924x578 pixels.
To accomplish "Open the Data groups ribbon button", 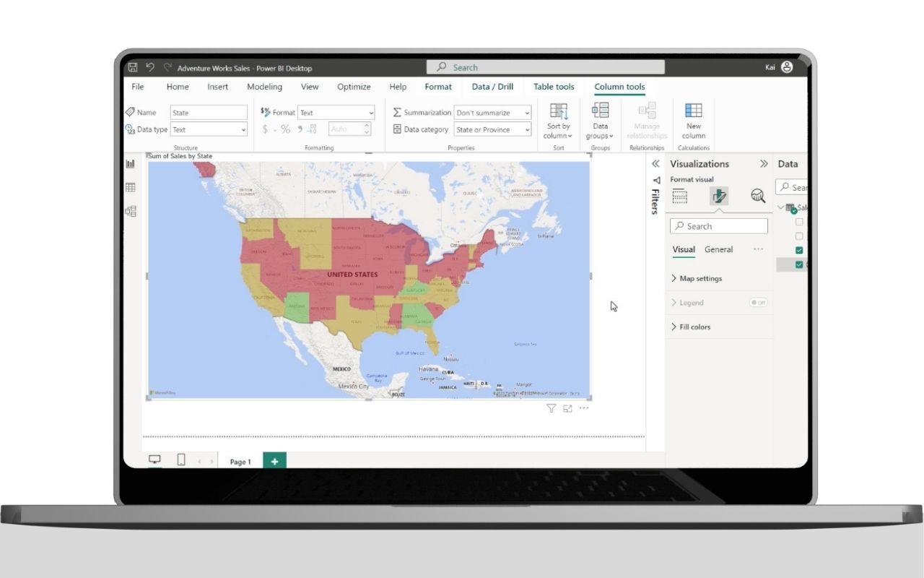I will pyautogui.click(x=600, y=121).
